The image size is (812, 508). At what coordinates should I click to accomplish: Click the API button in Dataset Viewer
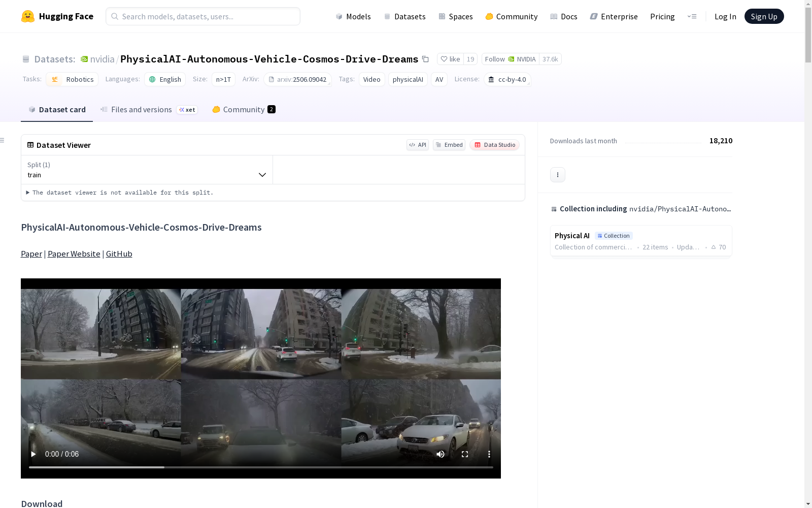pos(418,145)
